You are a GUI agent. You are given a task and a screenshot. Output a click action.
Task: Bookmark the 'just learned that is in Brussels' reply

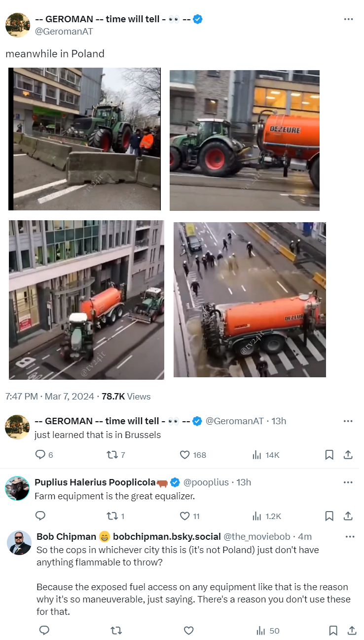pos(329,455)
